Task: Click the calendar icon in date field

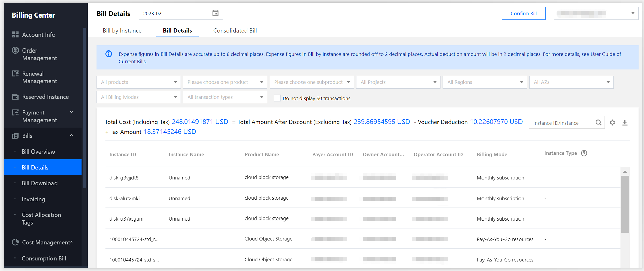Action: pyautogui.click(x=215, y=13)
